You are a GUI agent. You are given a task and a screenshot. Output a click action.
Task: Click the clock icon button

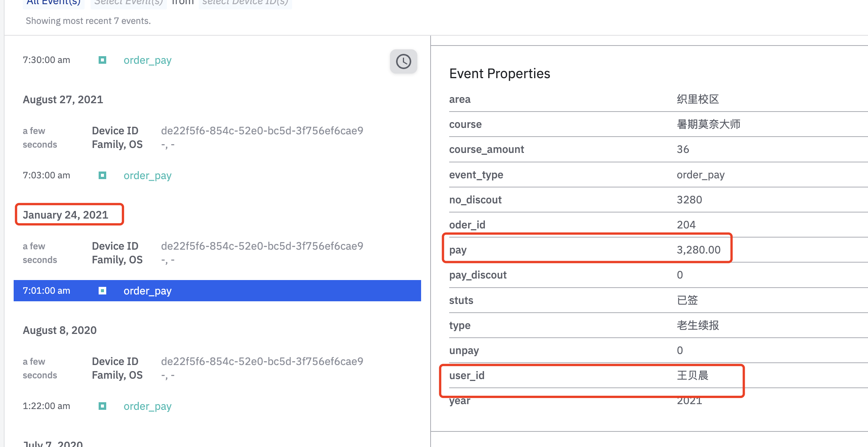[403, 61]
